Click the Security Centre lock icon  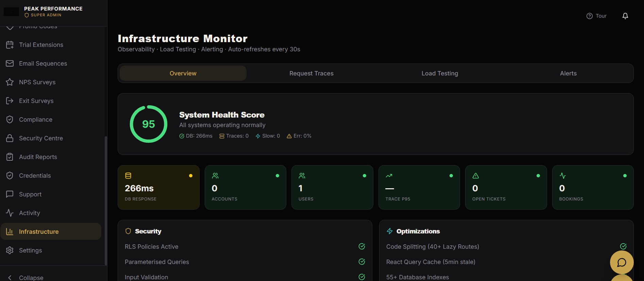pyautogui.click(x=10, y=138)
